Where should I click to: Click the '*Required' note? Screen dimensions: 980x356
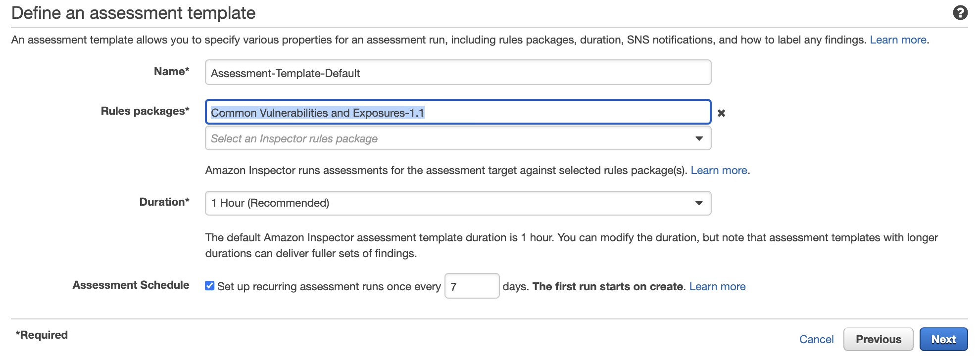tap(42, 335)
